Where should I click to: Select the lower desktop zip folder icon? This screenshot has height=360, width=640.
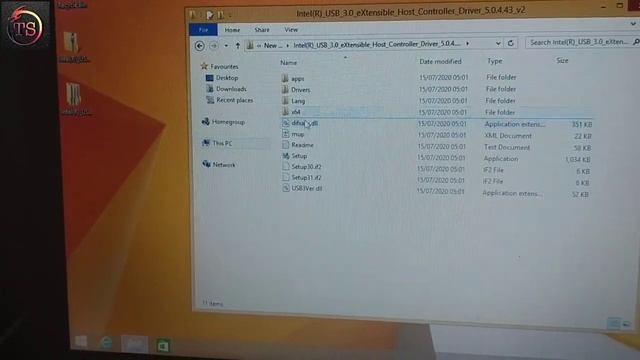[x=74, y=94]
